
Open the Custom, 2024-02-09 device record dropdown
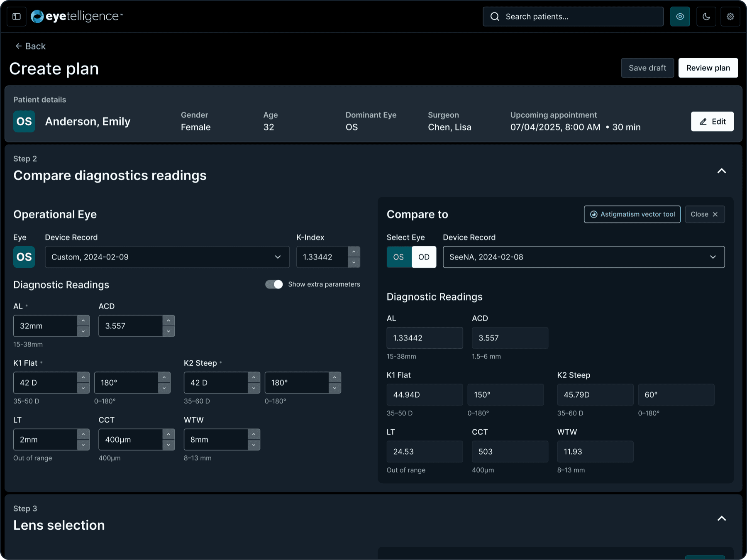(167, 257)
